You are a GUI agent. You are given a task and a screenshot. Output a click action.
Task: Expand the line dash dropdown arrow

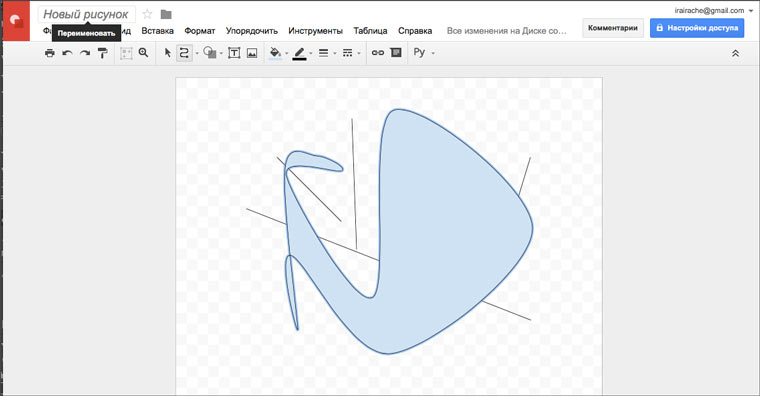coord(359,53)
